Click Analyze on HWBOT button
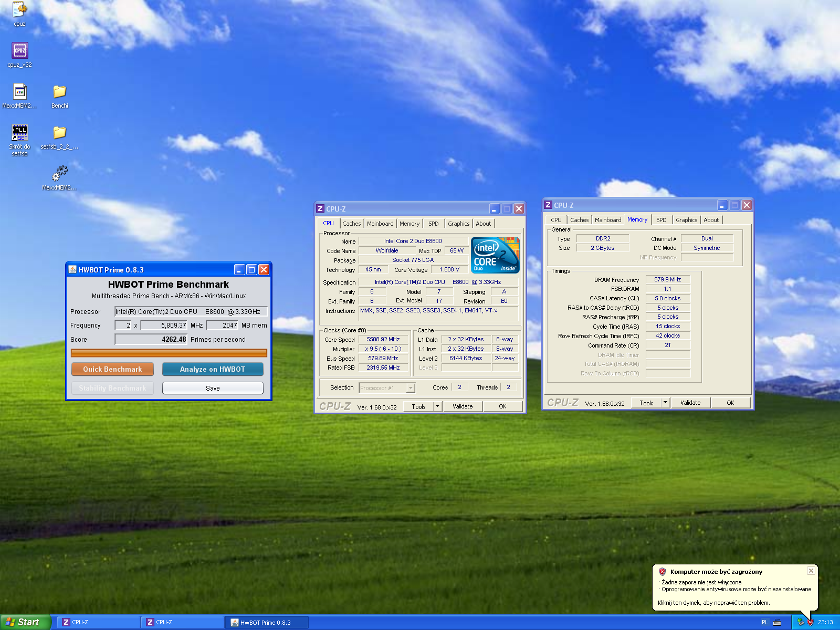Viewport: 840px width, 630px height. (213, 369)
